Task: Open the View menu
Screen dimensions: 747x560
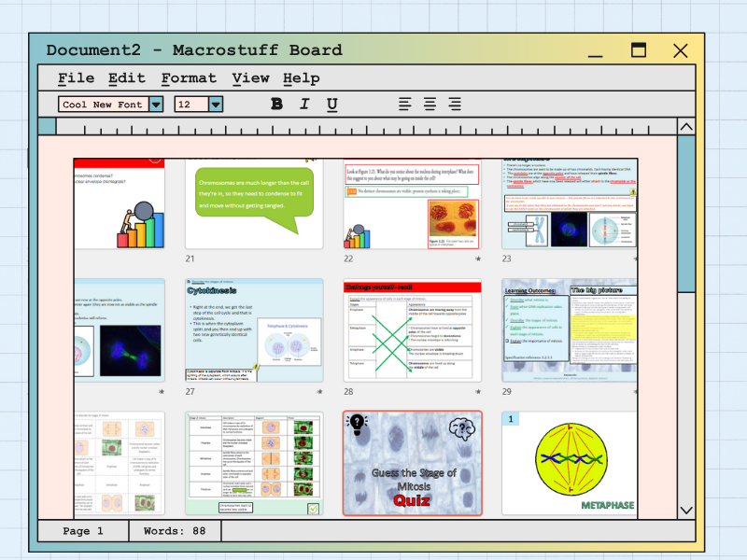Action: point(250,78)
